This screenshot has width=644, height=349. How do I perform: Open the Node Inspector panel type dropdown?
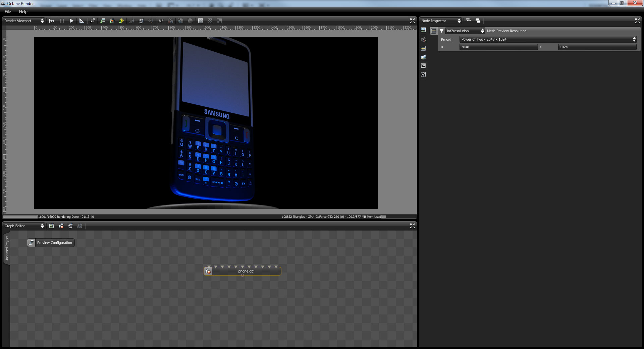click(x=441, y=21)
